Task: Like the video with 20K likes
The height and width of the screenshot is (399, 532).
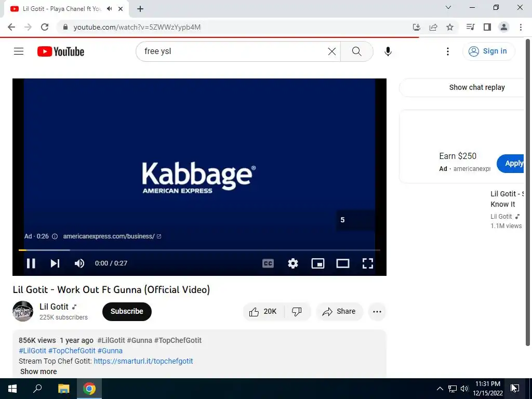Action: tap(263, 312)
